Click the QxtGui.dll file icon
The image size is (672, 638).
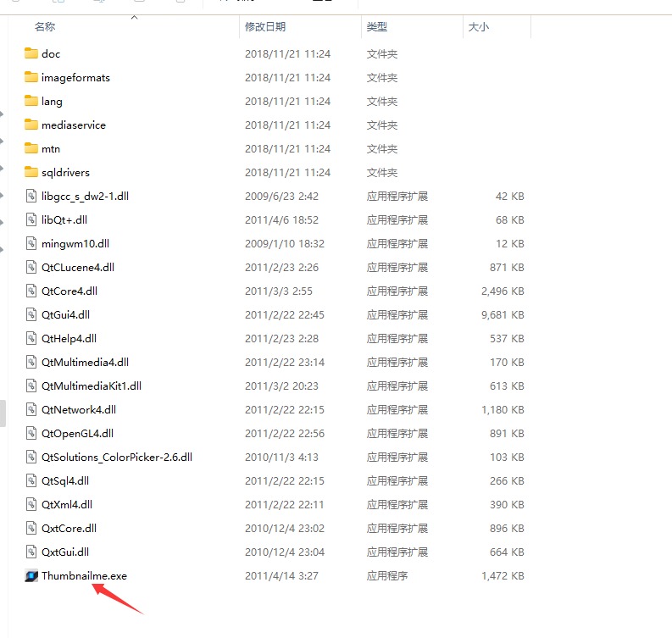click(x=31, y=552)
